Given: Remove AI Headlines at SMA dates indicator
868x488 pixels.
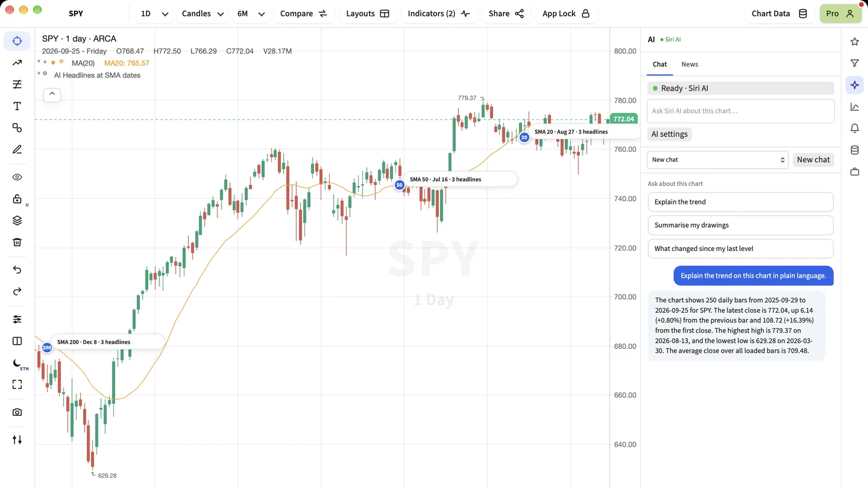Looking at the screenshot, I should (x=39, y=73).
